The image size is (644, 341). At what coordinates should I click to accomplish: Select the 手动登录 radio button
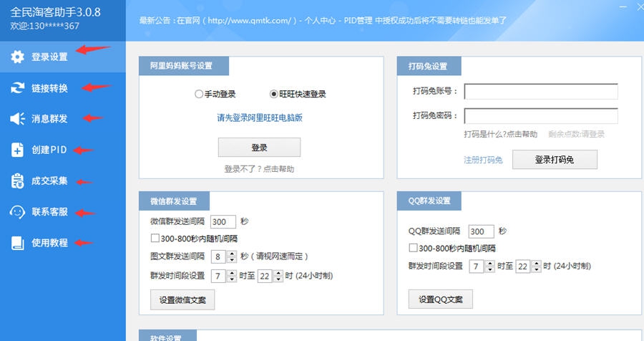click(199, 94)
